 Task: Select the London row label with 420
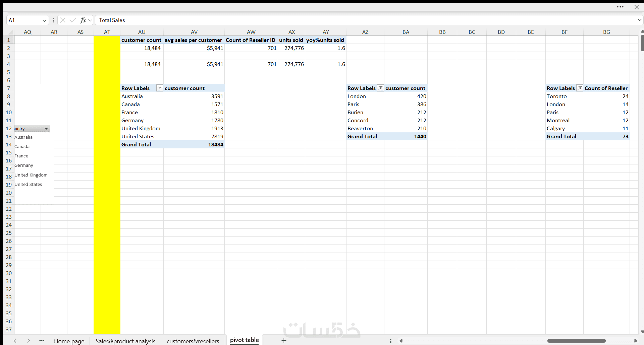pyautogui.click(x=365, y=96)
